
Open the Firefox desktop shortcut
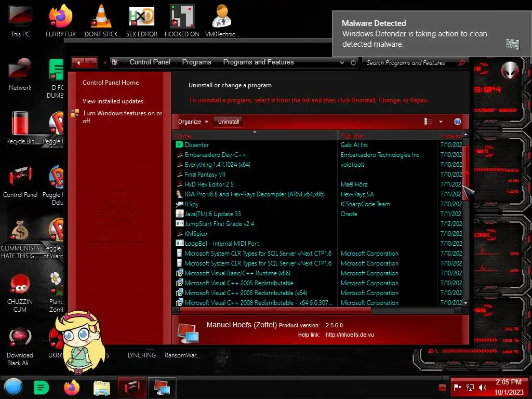(61, 20)
